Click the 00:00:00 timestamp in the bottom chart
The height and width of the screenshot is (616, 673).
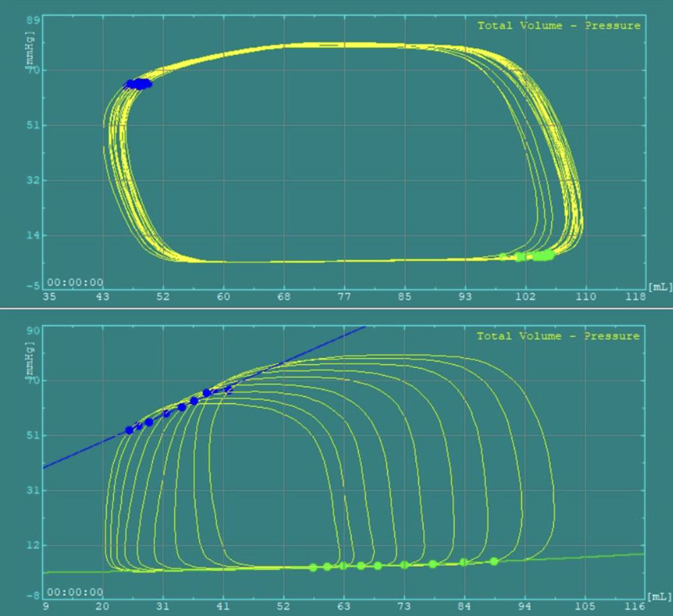pyautogui.click(x=75, y=592)
